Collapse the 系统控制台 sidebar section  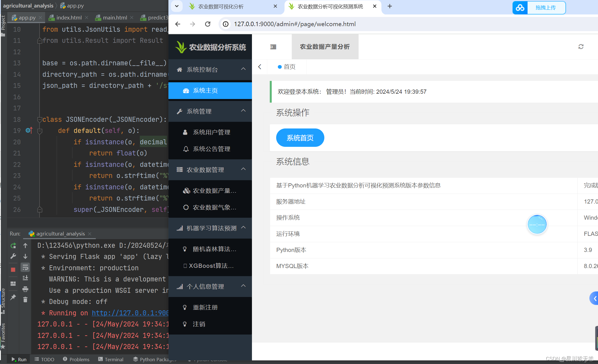point(243,69)
